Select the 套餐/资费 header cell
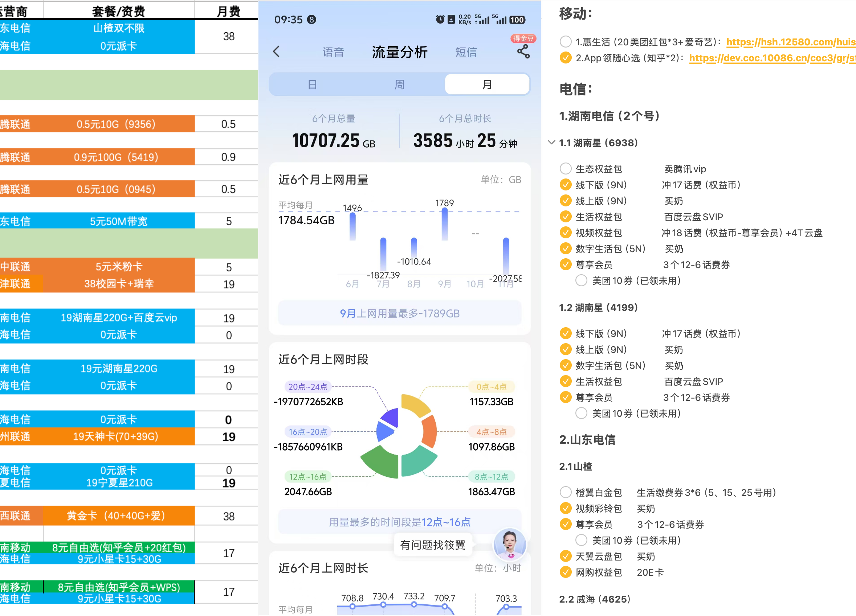Image resolution: width=856 pixels, height=616 pixels. tap(118, 11)
